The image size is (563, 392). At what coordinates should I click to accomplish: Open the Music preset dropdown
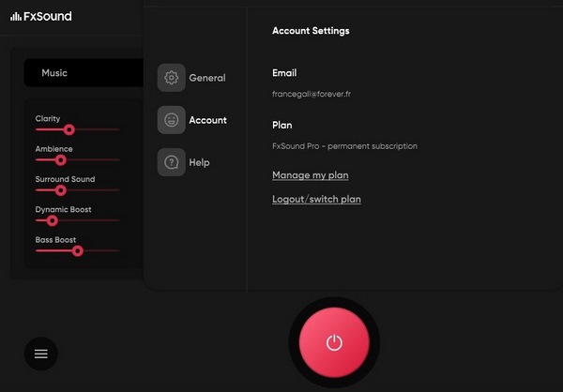[x=84, y=73]
